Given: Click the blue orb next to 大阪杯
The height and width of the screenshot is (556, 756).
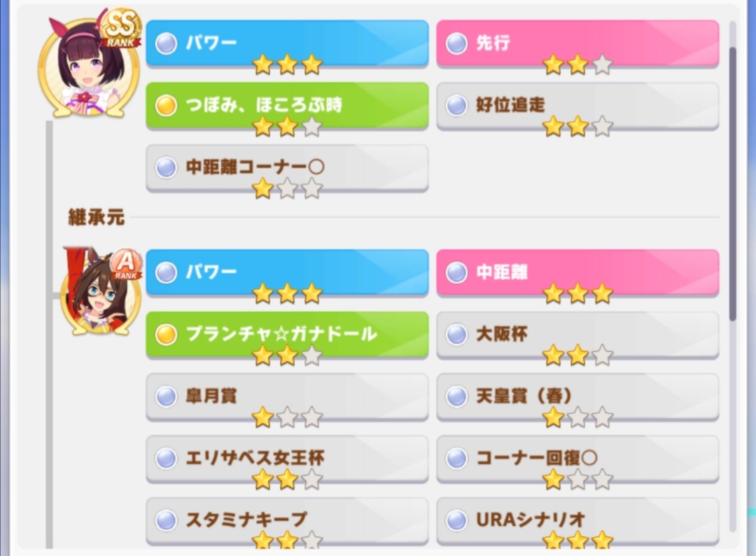Looking at the screenshot, I should (x=456, y=334).
